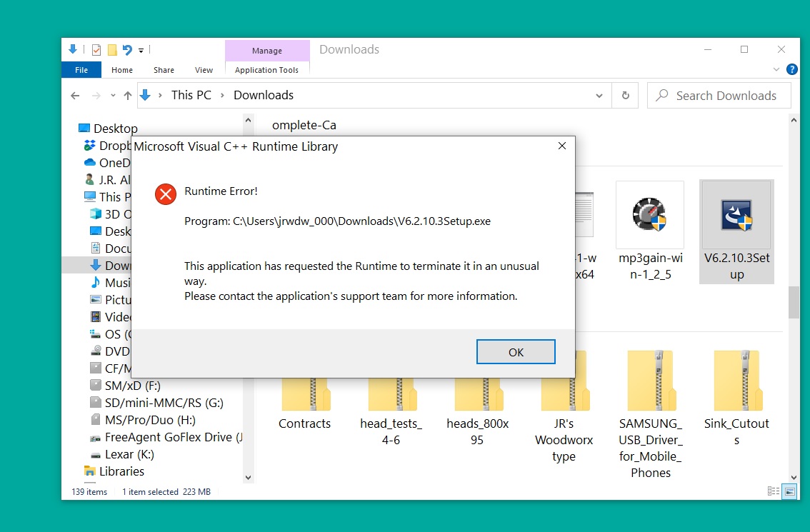Close the Visual C++ Runtime Library dialog

click(561, 146)
